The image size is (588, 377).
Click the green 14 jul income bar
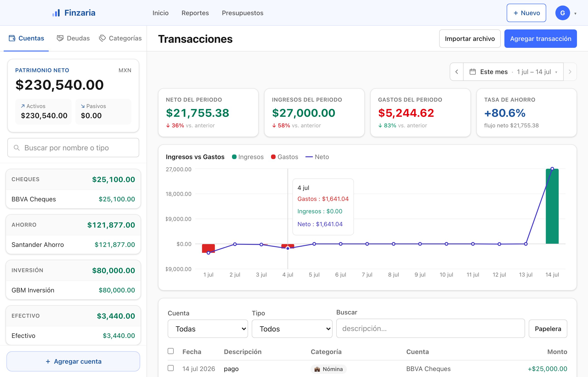point(552,206)
